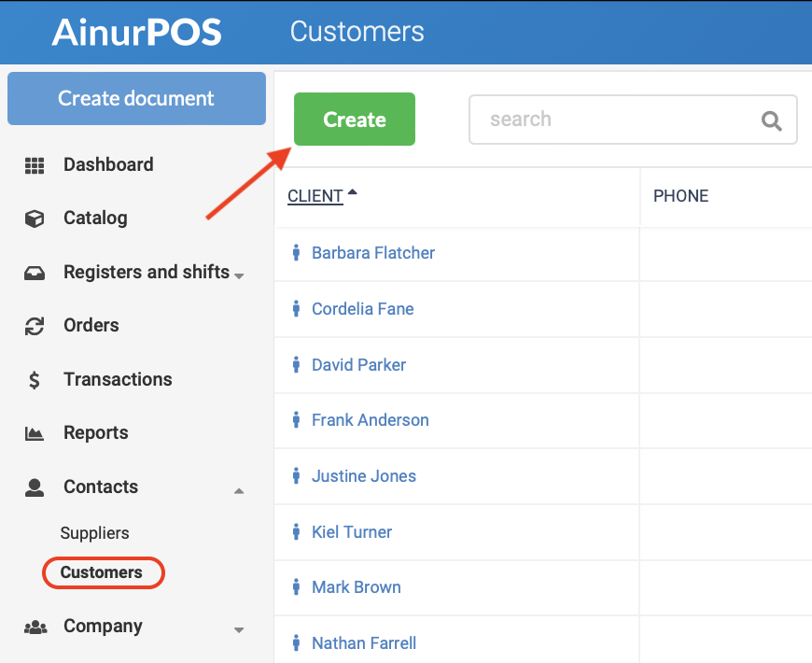
Task: Click the Dashboard grid icon
Action: pos(35,166)
